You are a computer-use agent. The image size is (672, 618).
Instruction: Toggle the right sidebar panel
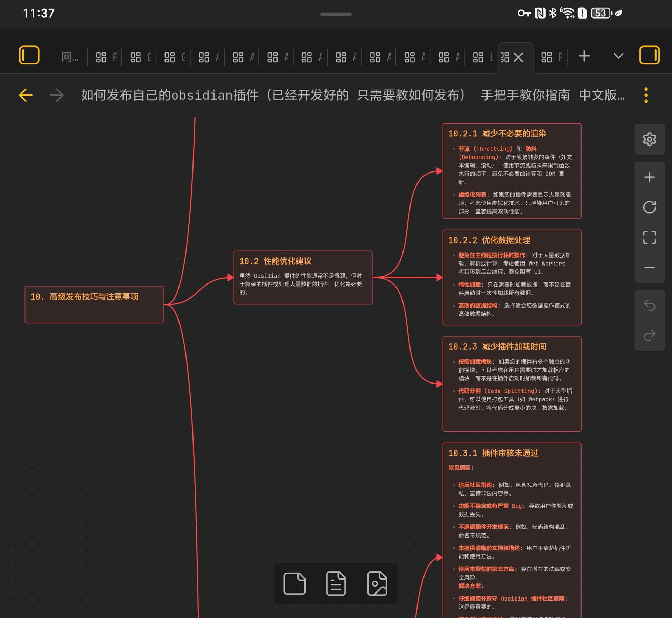(x=649, y=55)
